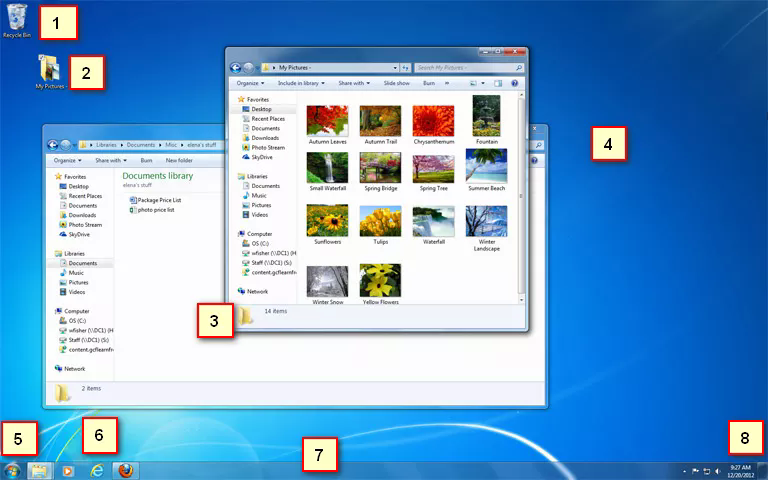The image size is (768, 480).
Task: Open Help in the Documents window
Action: [534, 161]
